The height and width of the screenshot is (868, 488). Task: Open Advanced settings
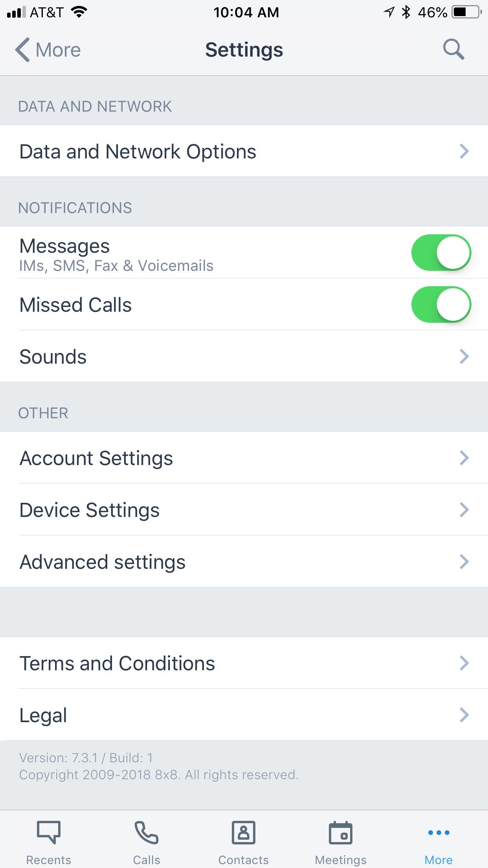click(244, 561)
